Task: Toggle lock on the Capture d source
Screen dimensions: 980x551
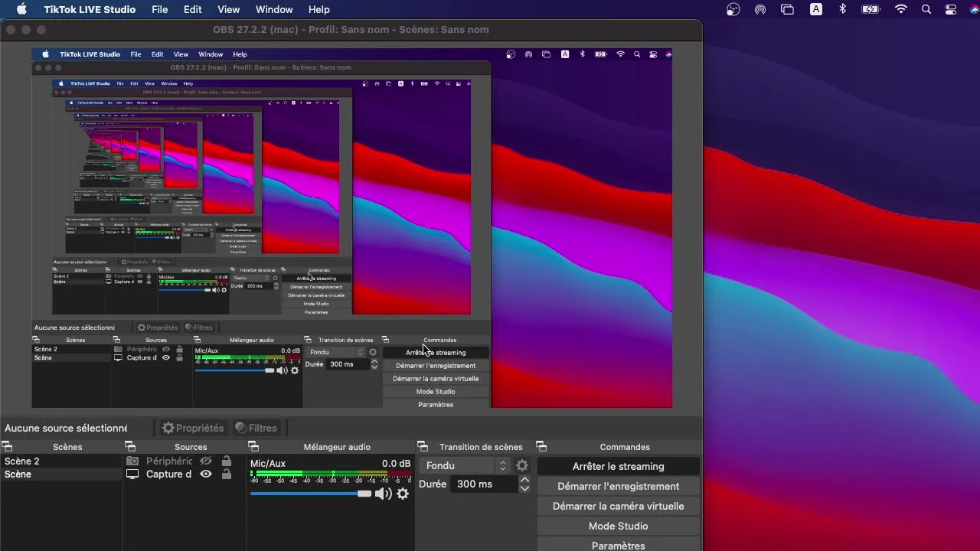Action: [226, 474]
